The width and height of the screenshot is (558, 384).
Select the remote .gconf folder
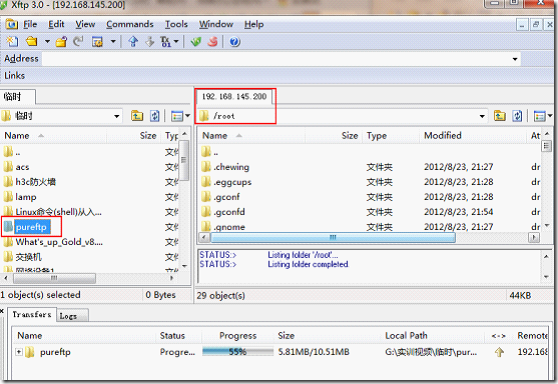coord(221,197)
